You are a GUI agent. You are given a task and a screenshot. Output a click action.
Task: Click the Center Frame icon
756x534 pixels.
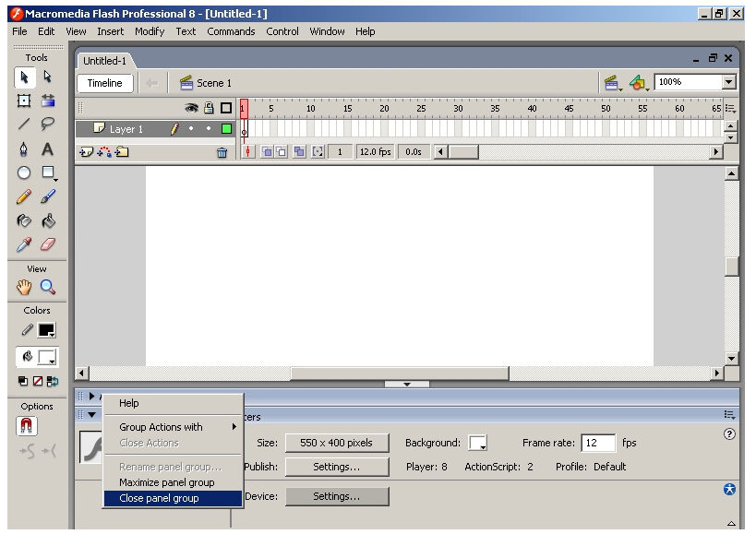coord(247,152)
